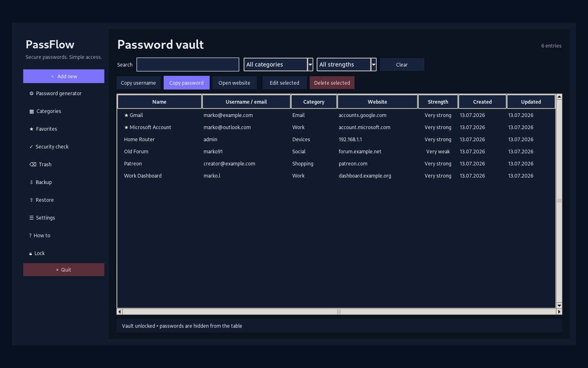This screenshot has height=368, width=588.
Task: Click the Add new button
Action: 64,76
